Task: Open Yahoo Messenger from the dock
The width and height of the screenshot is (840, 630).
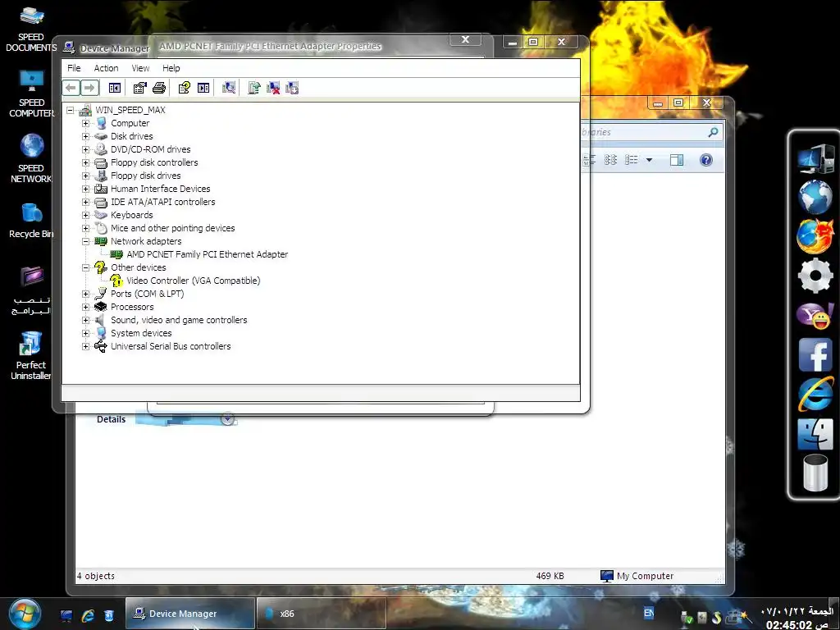Action: pyautogui.click(x=815, y=315)
